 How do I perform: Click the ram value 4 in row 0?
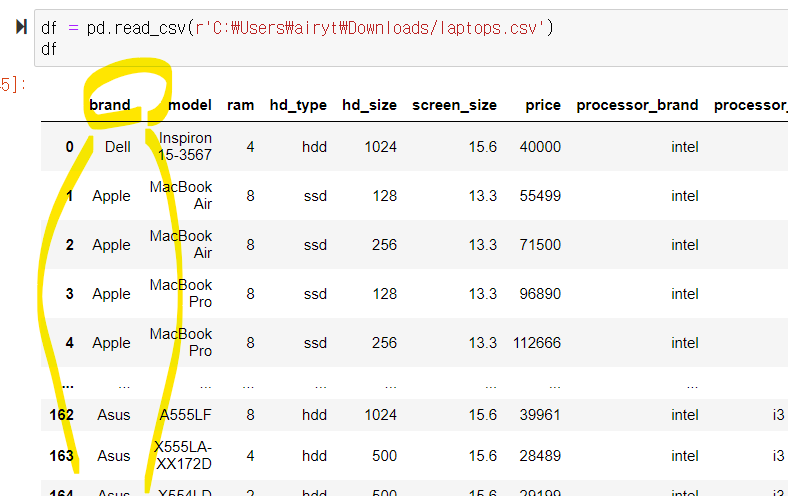pos(250,147)
